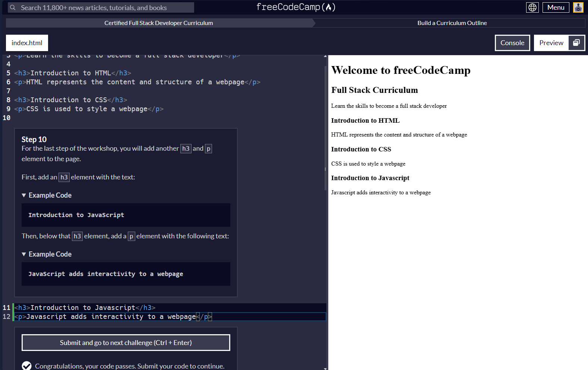The image size is (588, 370).
Task: Open Build a Curriculum Outline breadcrumb
Action: [x=452, y=23]
